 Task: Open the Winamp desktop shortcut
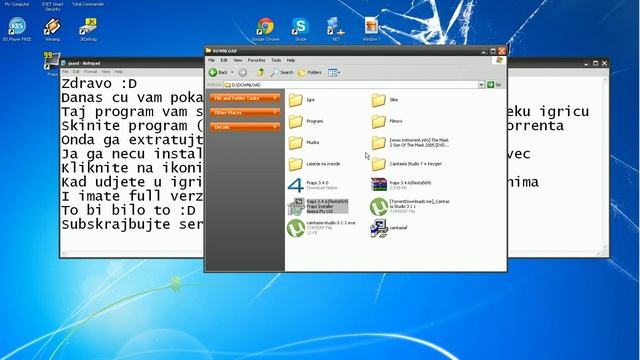[x=52, y=29]
